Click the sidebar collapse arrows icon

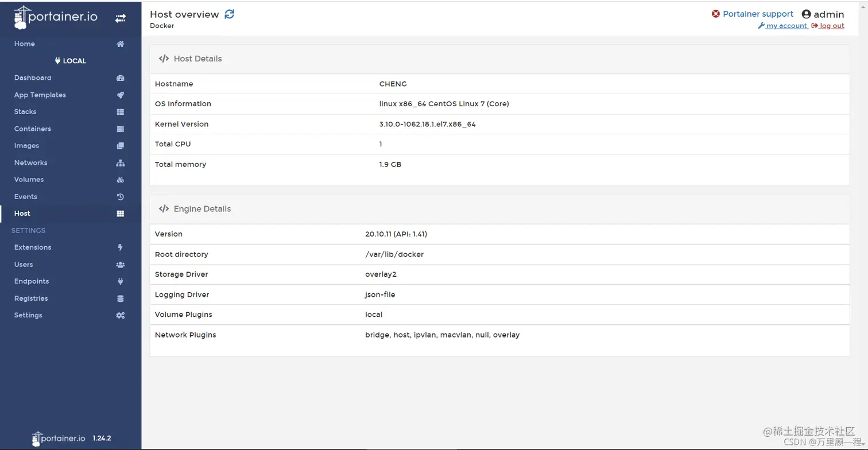(x=120, y=18)
